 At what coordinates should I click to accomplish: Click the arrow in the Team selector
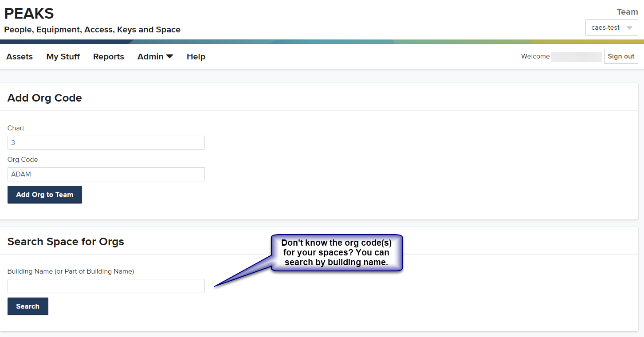click(x=629, y=28)
